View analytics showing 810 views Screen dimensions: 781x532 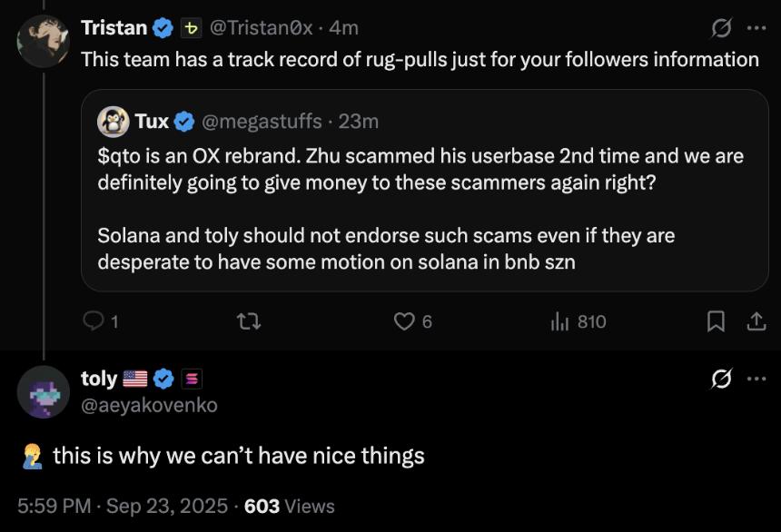coord(578,321)
